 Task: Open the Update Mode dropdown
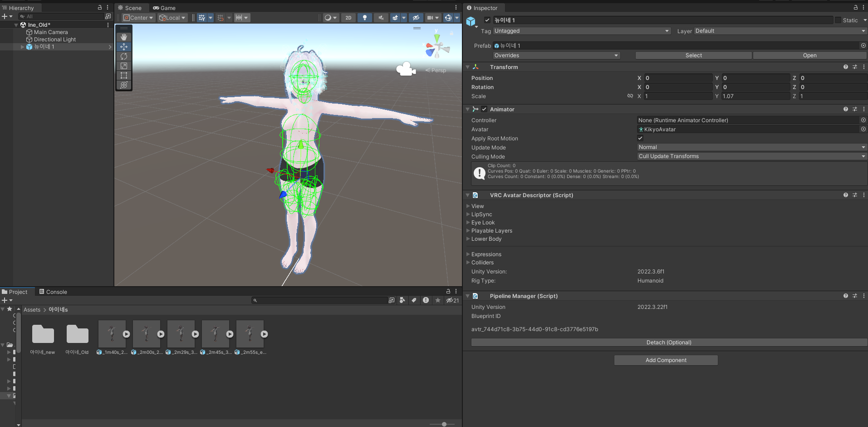(752, 147)
